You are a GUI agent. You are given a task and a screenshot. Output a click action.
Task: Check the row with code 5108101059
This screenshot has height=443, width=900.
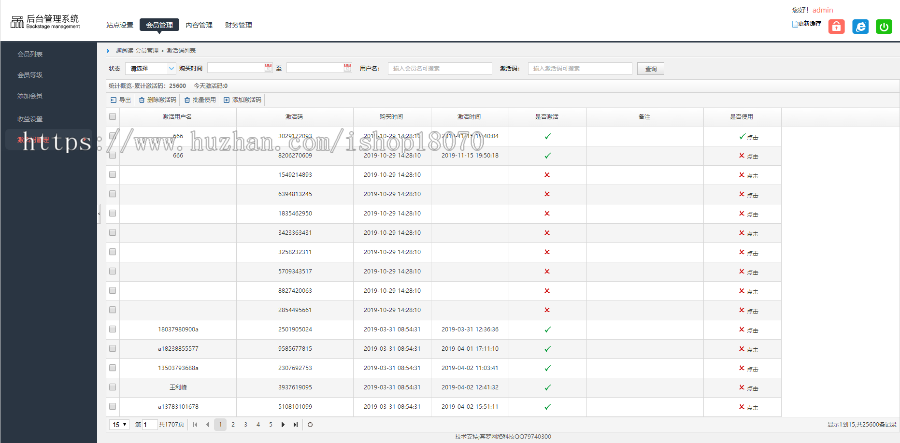click(x=112, y=406)
